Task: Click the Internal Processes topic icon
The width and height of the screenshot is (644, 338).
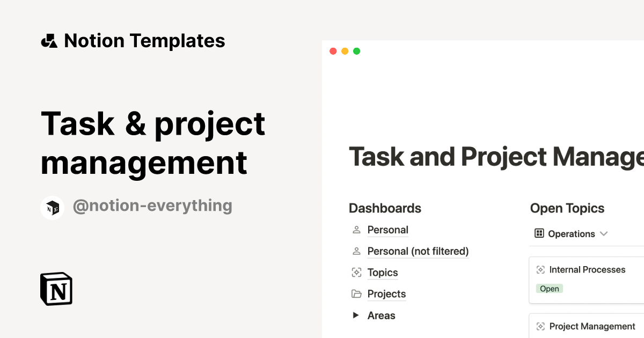Action: pos(541,269)
